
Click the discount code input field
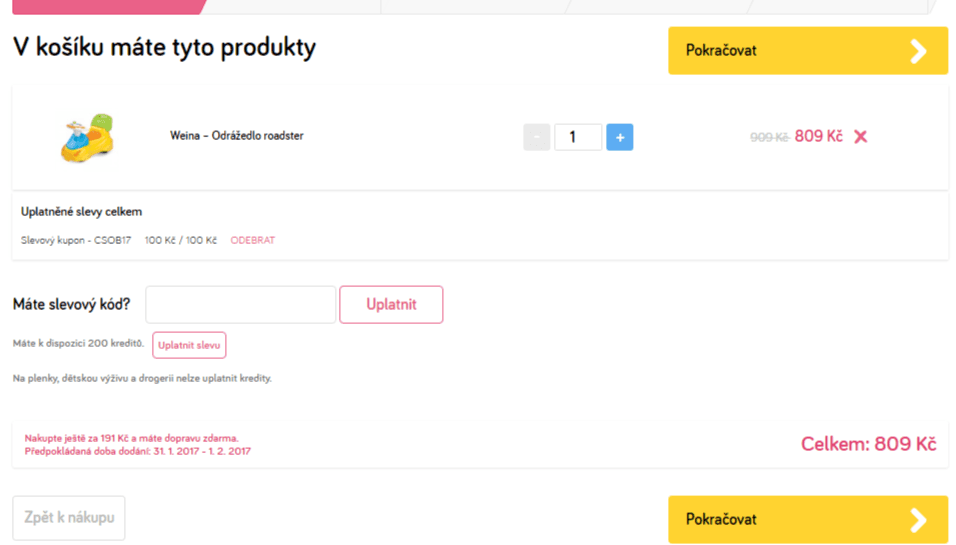(240, 305)
